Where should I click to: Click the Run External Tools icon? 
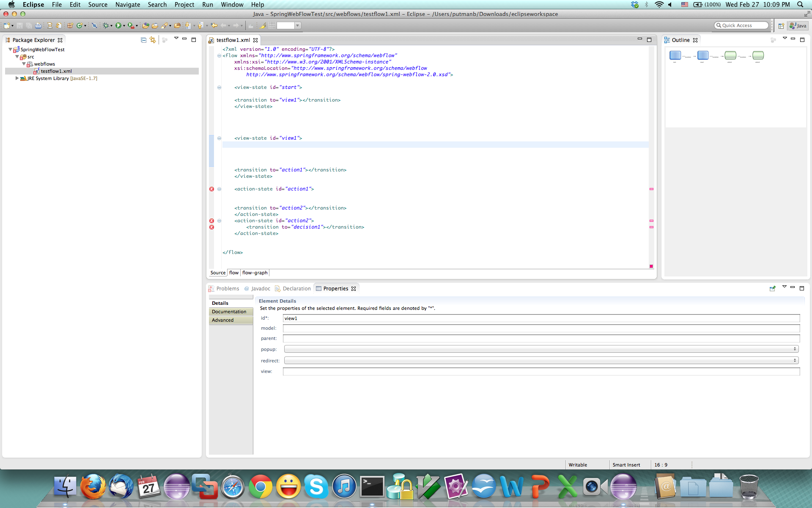pos(131,26)
